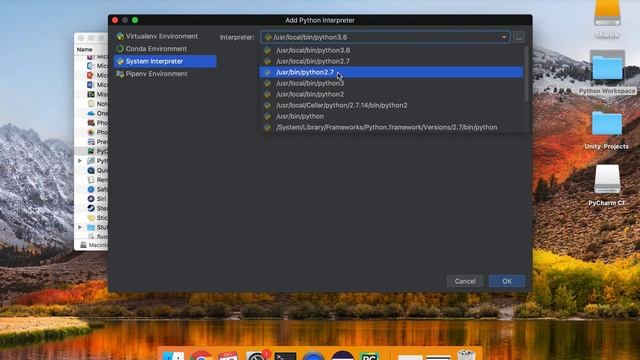Select the Steam app icon in Finder
Viewport: 640px width, 360px height.
pyautogui.click(x=91, y=208)
